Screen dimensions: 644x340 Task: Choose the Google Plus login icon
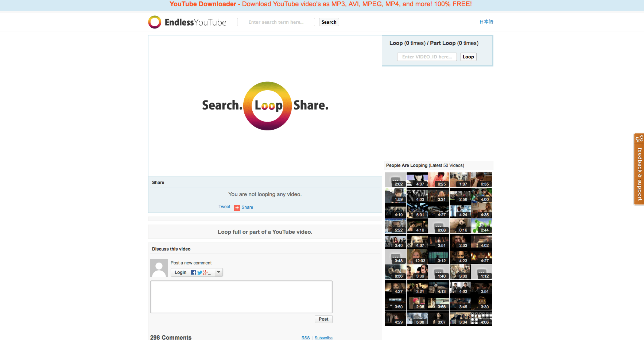206,272
